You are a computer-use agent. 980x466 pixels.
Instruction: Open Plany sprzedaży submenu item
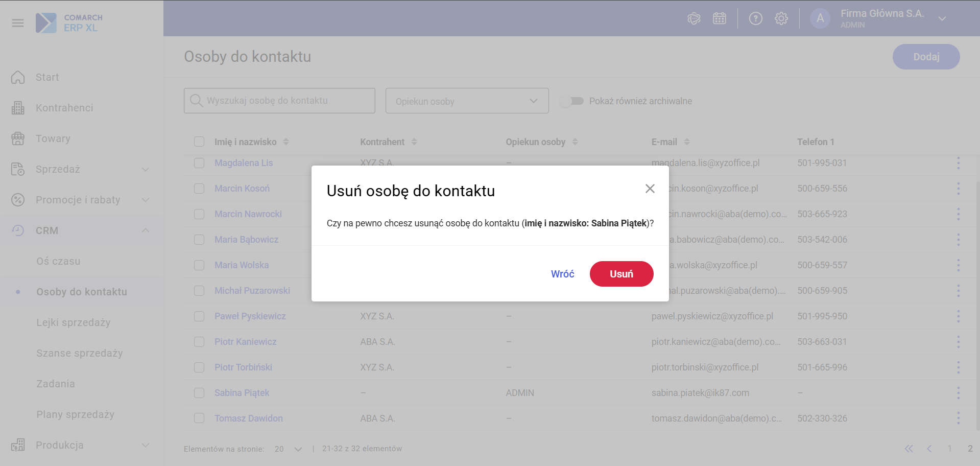click(76, 414)
